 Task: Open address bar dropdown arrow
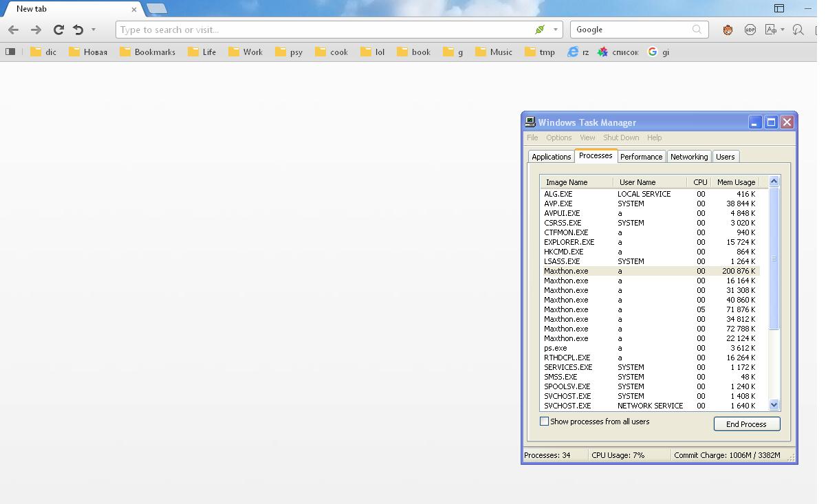tap(556, 30)
